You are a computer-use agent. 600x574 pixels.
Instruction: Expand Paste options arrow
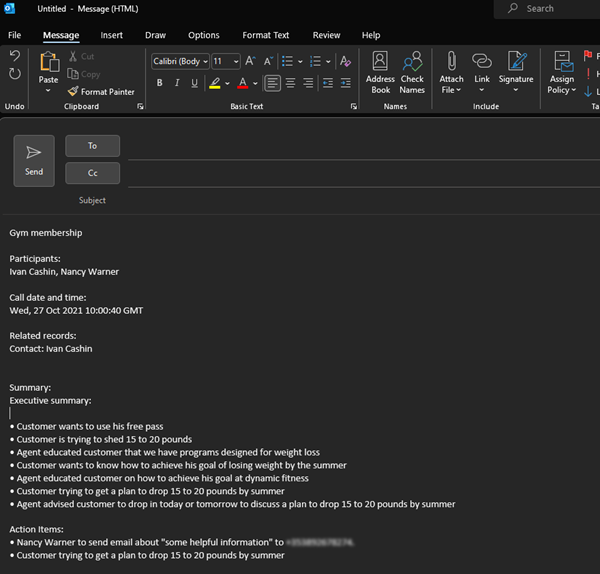pos(48,91)
